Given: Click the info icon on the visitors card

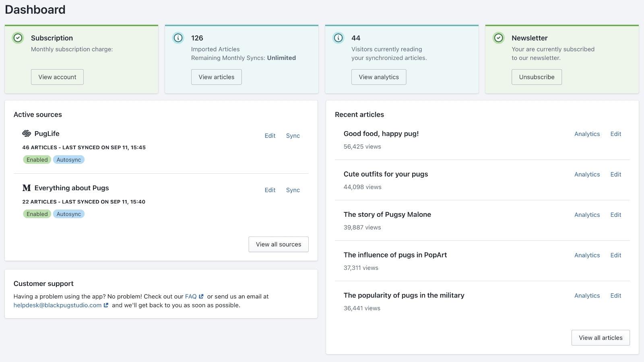Looking at the screenshot, I should click(x=338, y=38).
